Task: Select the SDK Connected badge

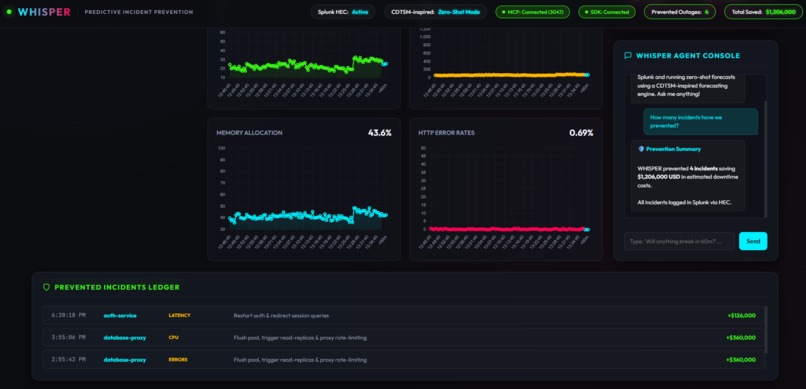Action: point(607,12)
